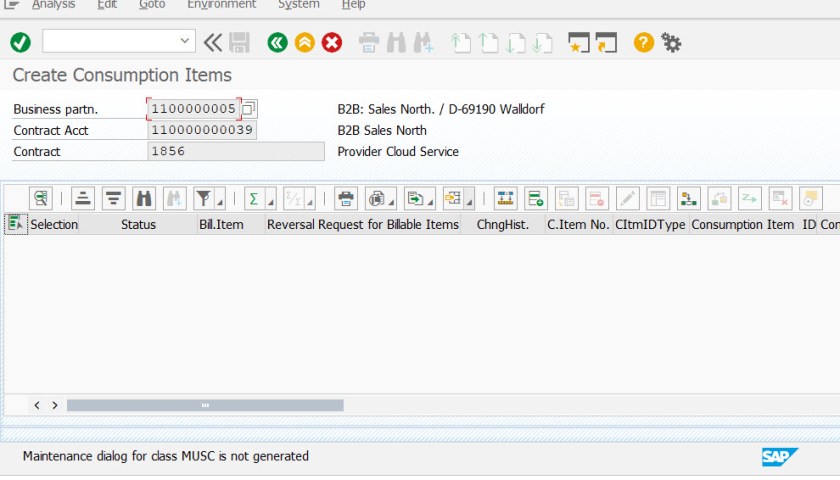The image size is (840, 480).
Task: Click the Business partner input field
Action: point(194,109)
